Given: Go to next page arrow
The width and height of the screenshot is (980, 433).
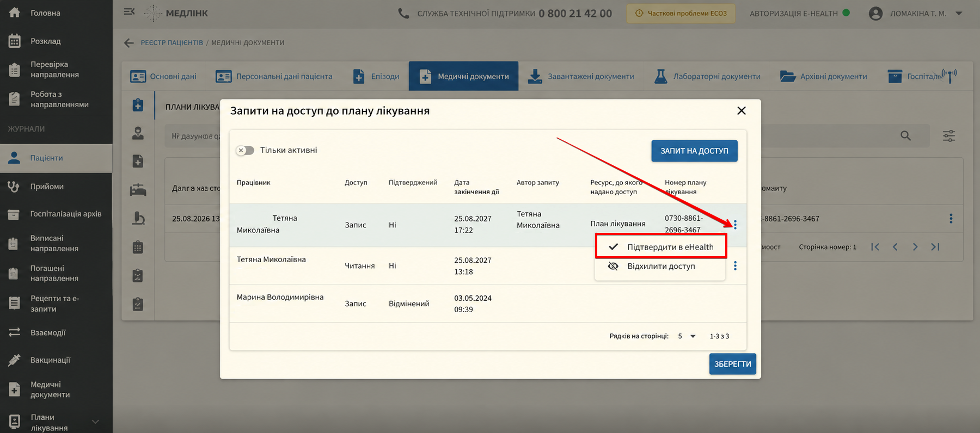Looking at the screenshot, I should (915, 247).
